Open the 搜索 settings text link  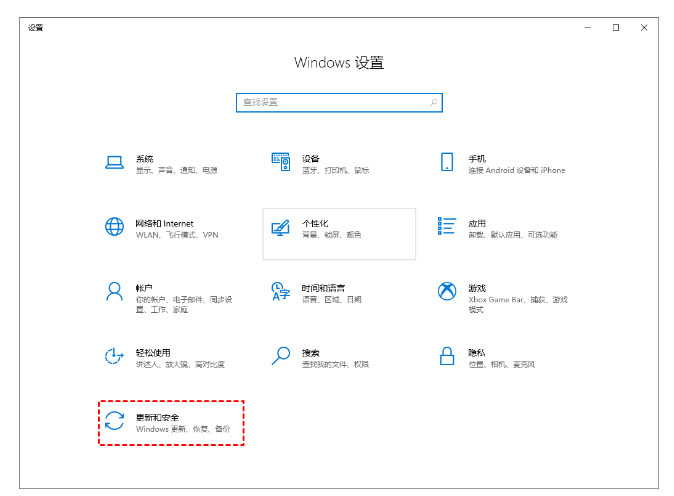[311, 352]
